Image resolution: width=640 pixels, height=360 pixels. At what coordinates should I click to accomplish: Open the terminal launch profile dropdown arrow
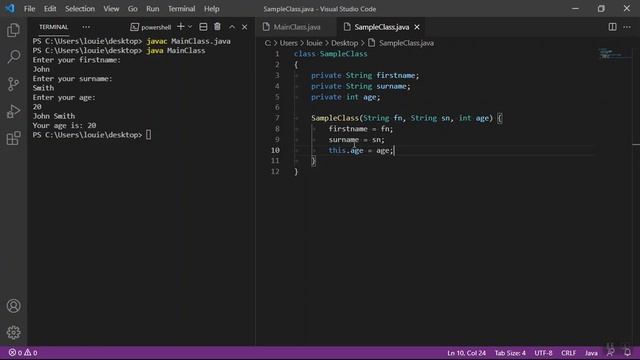tap(190, 27)
